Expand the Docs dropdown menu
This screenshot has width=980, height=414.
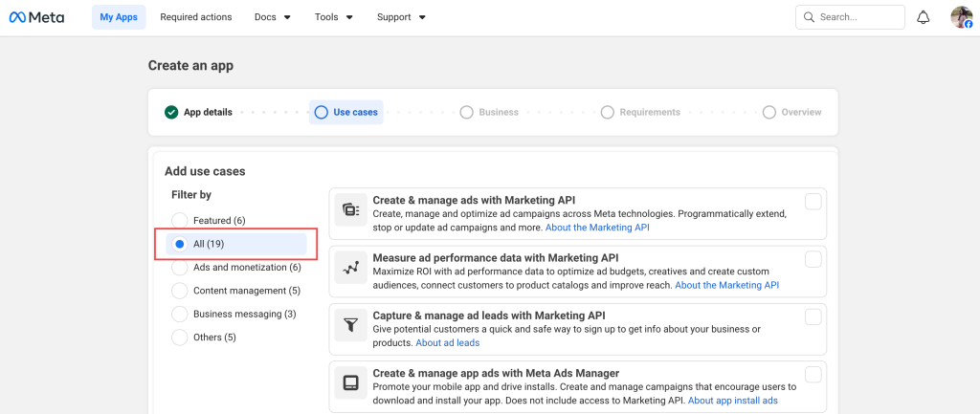pos(273,17)
